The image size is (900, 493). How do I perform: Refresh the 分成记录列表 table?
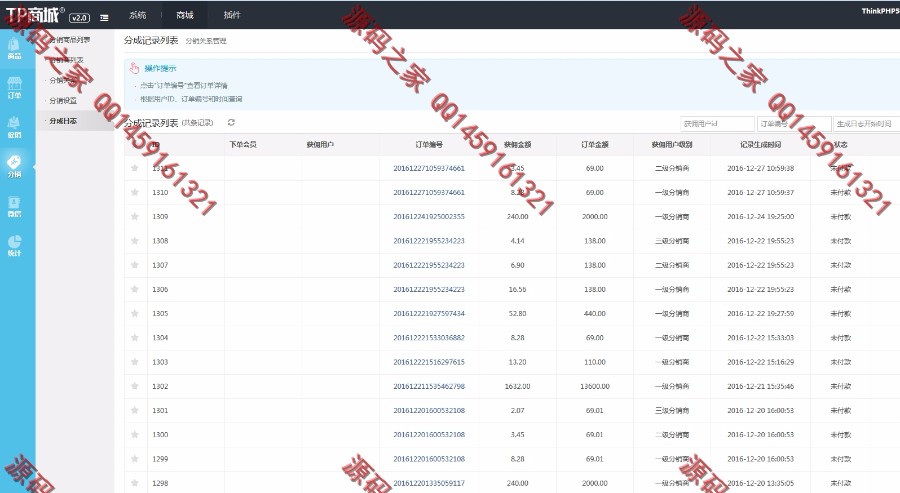coord(231,122)
